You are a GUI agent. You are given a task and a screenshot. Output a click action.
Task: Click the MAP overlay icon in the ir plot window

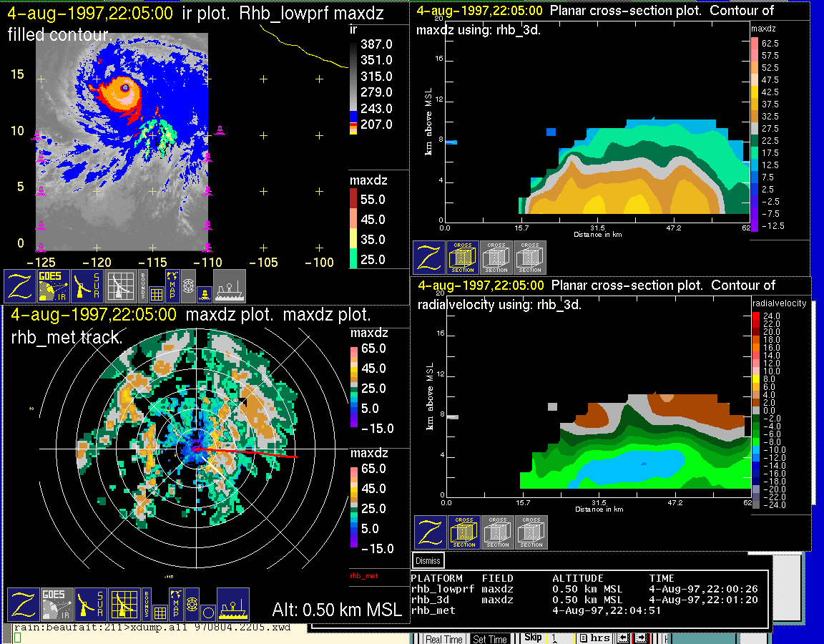172,286
